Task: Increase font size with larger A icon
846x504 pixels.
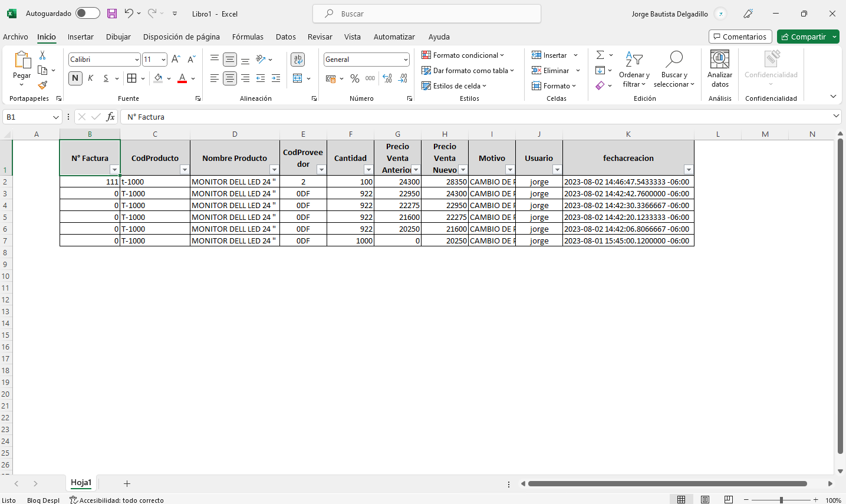Action: pos(176,60)
